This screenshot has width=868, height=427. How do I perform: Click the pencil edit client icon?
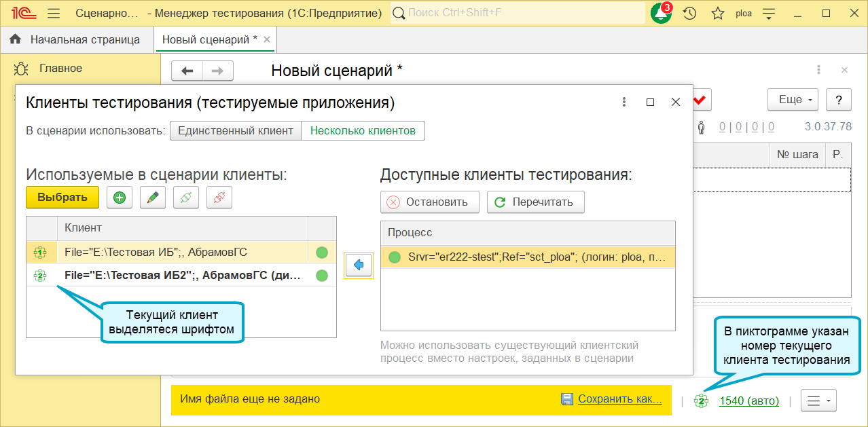pos(153,198)
